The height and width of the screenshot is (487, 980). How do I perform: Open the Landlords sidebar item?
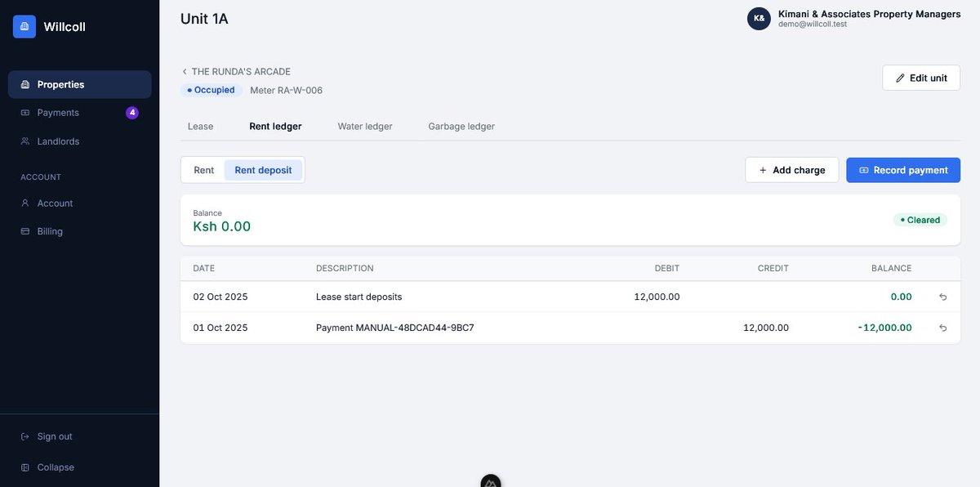coord(80,141)
